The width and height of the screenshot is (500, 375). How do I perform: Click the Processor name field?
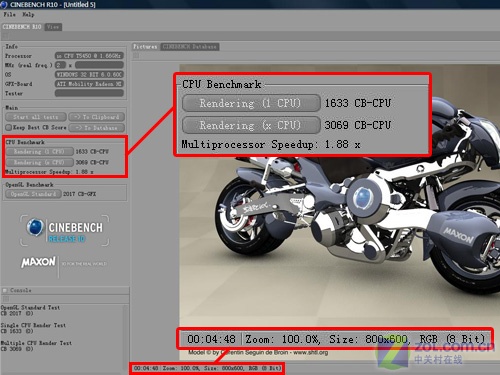tap(89, 56)
